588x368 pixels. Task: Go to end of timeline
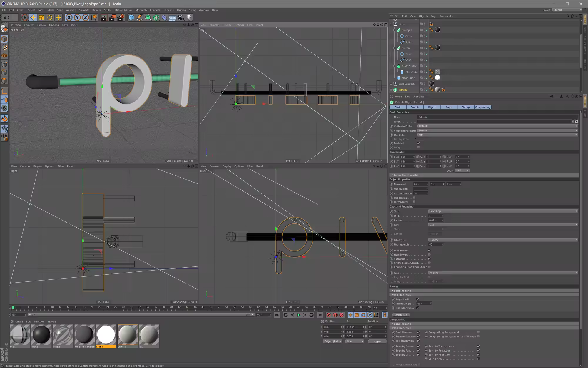pos(320,315)
